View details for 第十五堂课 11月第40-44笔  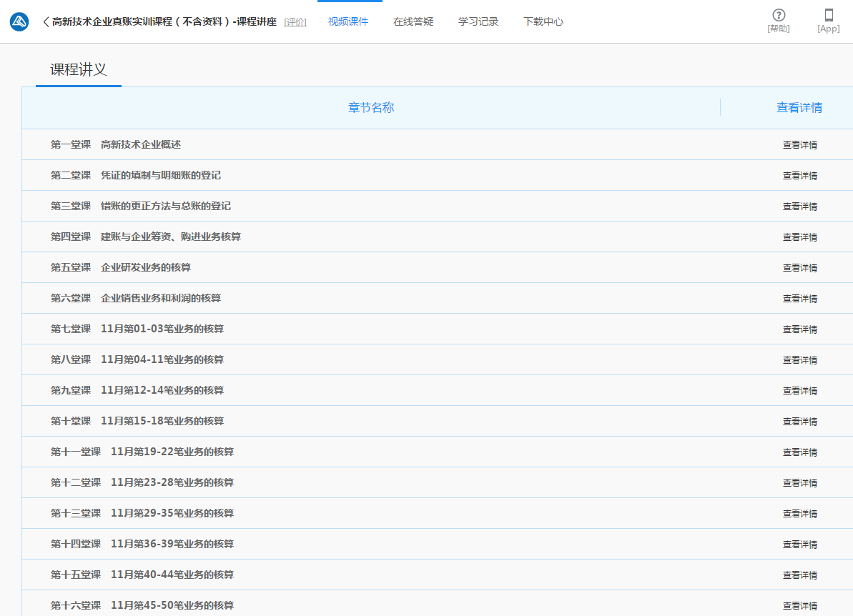point(799,575)
